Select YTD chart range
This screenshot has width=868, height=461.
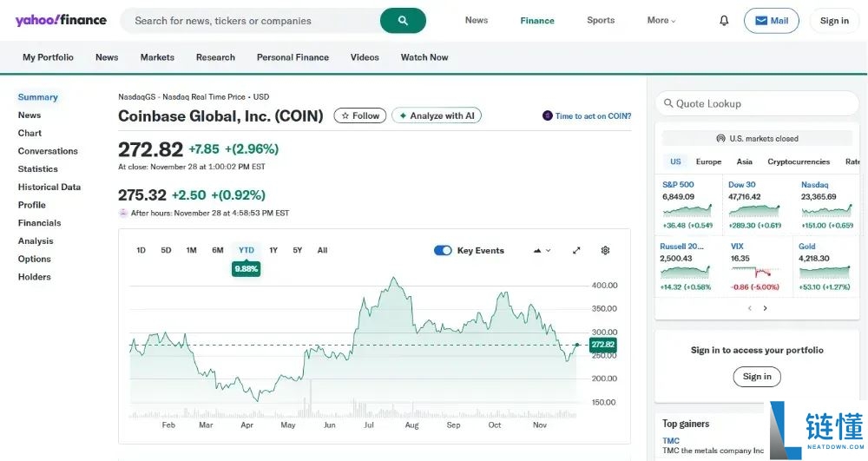(247, 250)
